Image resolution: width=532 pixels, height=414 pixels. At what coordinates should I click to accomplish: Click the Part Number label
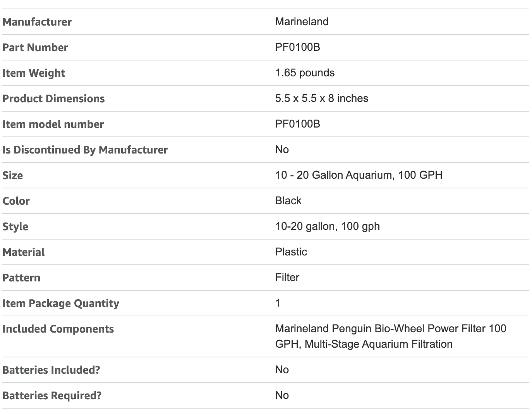pyautogui.click(x=35, y=47)
